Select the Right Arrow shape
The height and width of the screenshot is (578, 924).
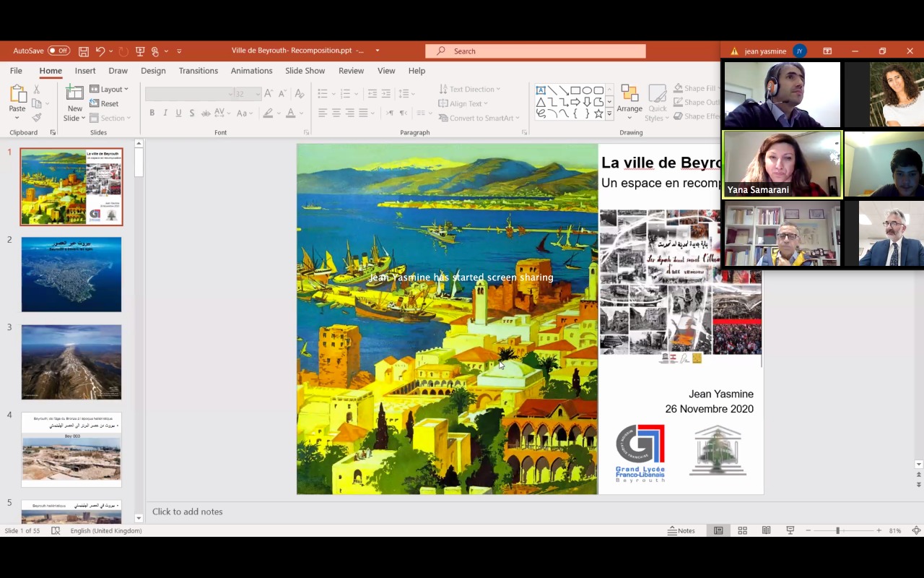[x=575, y=102]
